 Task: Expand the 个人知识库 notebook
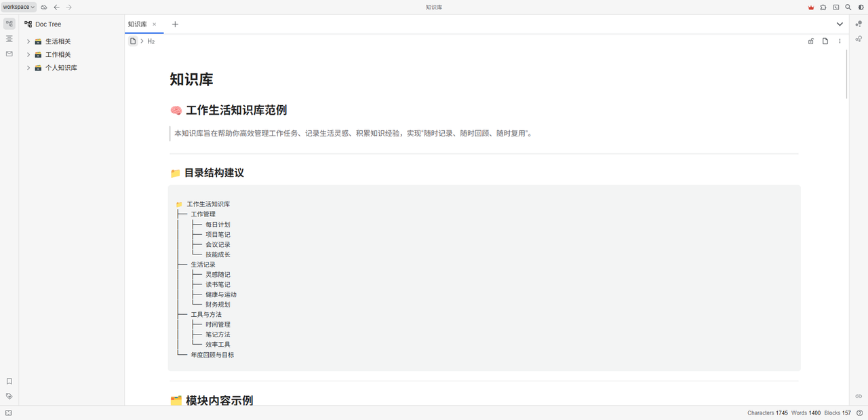point(28,68)
